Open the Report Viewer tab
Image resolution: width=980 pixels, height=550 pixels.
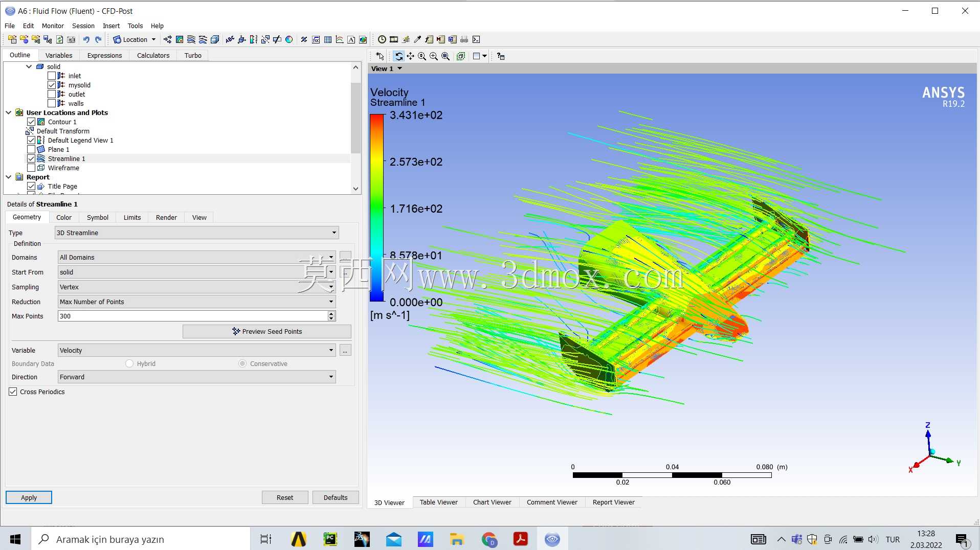[613, 502]
